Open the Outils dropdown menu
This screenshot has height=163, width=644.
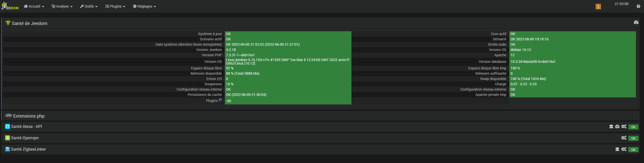(x=89, y=6)
